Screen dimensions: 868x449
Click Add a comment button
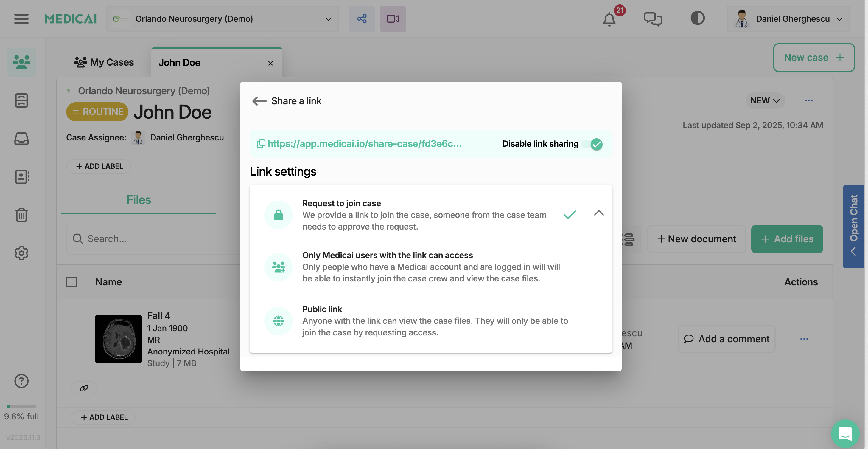pos(727,339)
